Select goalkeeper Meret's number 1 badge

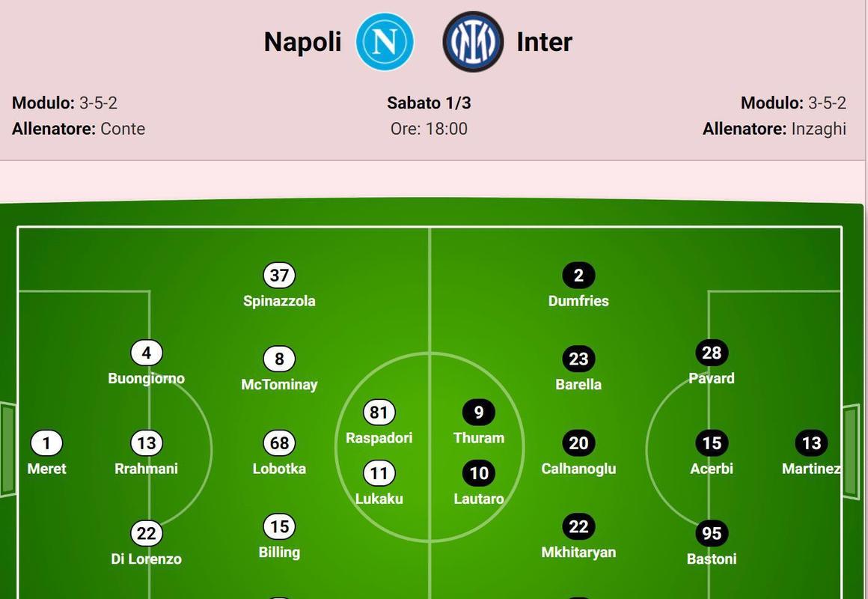[x=46, y=443]
